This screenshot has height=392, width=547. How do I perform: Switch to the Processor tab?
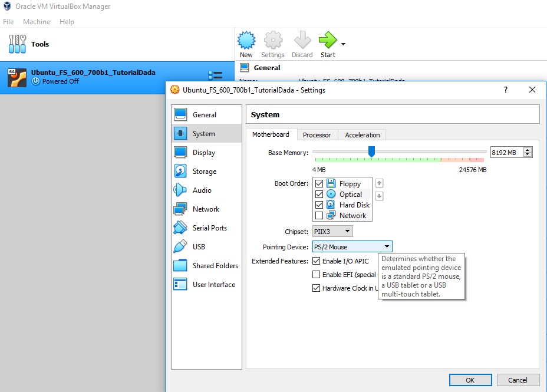[317, 135]
